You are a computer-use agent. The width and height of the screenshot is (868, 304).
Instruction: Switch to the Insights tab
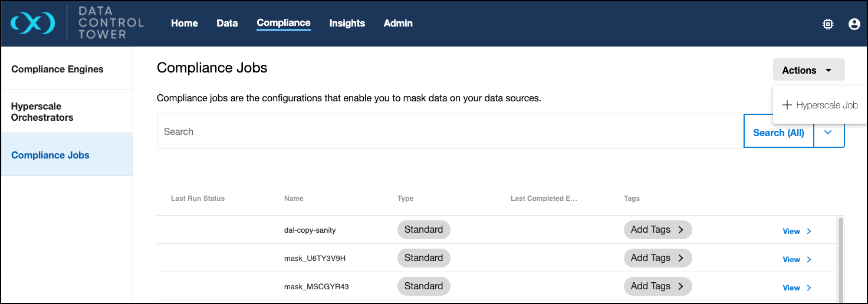(x=347, y=24)
